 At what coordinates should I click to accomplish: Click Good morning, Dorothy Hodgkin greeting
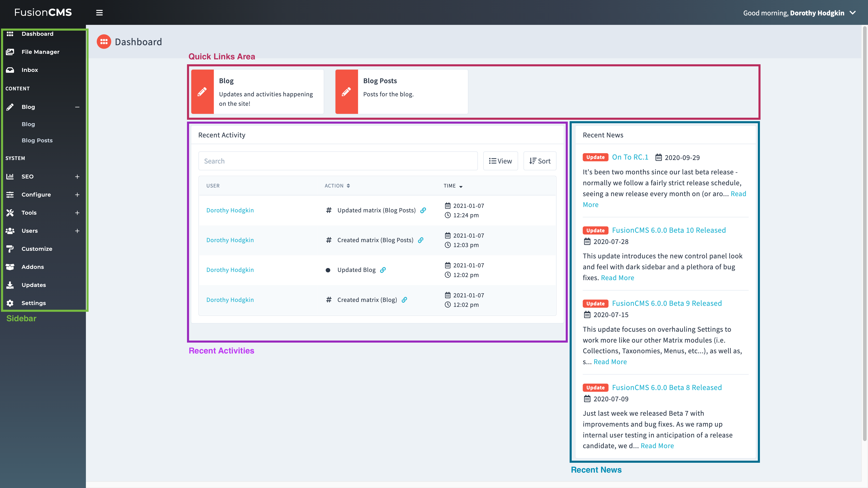tap(794, 13)
